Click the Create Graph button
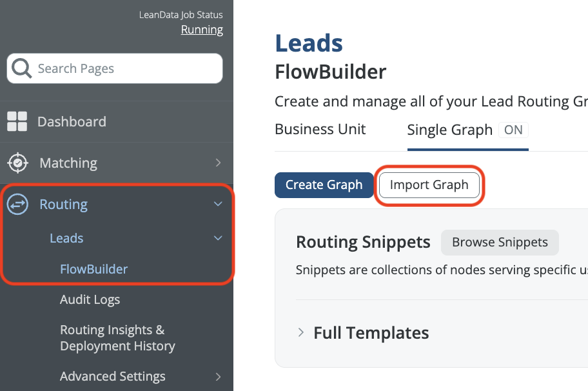This screenshot has width=588, height=391. [x=324, y=185]
